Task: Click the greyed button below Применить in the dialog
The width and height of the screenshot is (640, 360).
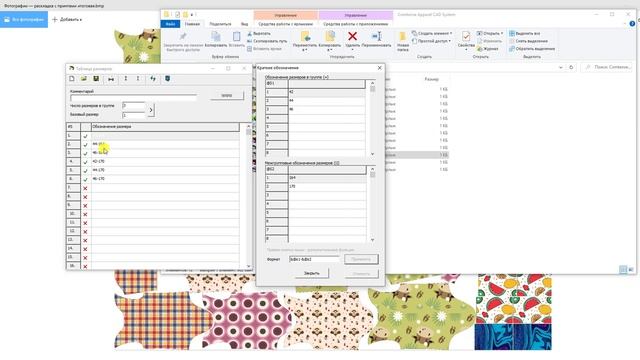Action: pyautogui.click(x=361, y=273)
